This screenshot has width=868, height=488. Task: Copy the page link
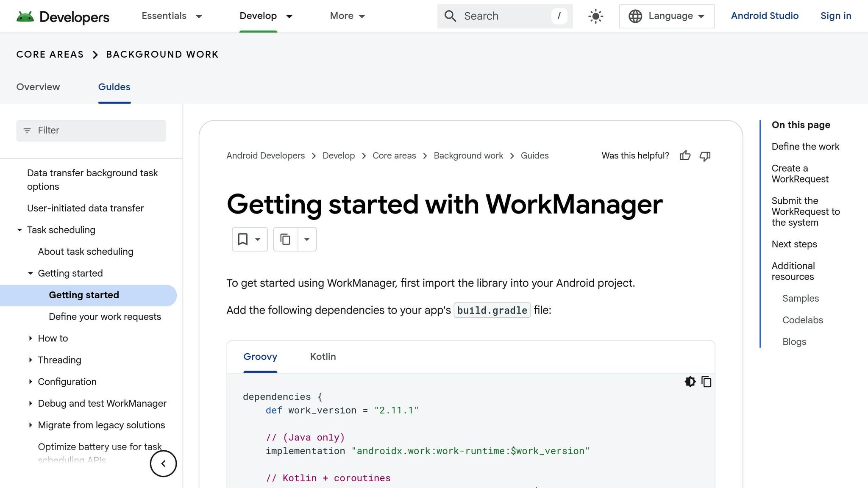285,239
